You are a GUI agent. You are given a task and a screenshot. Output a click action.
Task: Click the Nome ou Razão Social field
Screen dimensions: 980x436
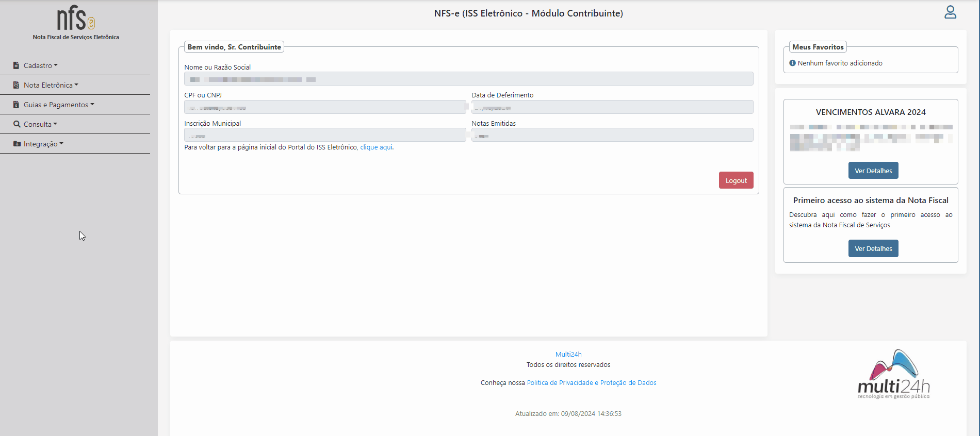468,79
